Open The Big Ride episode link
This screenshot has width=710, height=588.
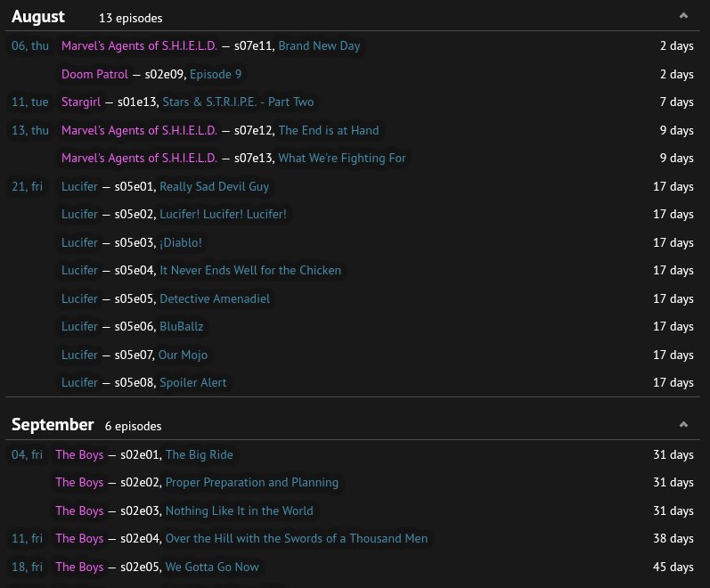click(200, 455)
